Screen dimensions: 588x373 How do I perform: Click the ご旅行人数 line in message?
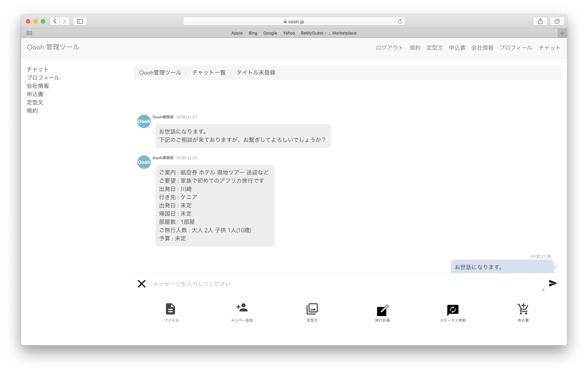click(205, 230)
